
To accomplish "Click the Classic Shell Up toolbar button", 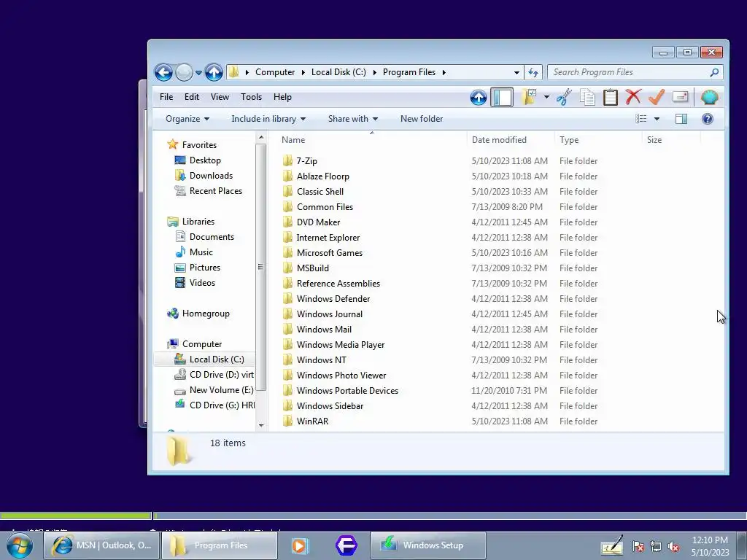I will point(479,97).
